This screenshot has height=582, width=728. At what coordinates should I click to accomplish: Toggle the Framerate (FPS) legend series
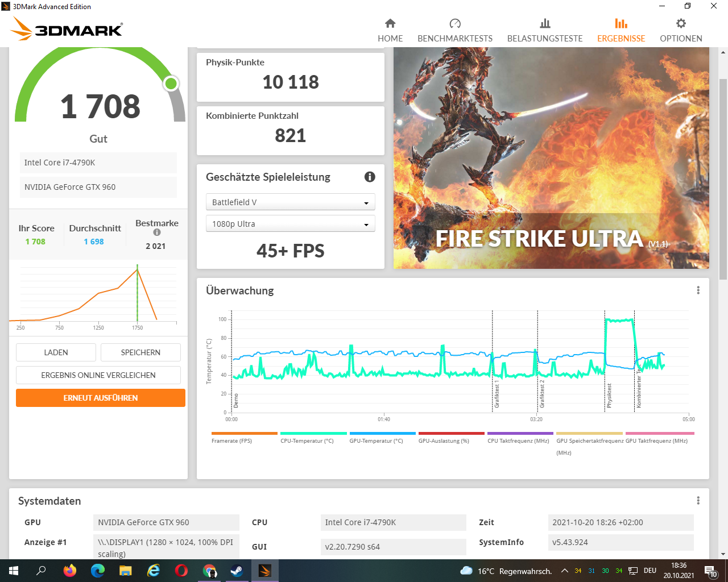pos(245,438)
